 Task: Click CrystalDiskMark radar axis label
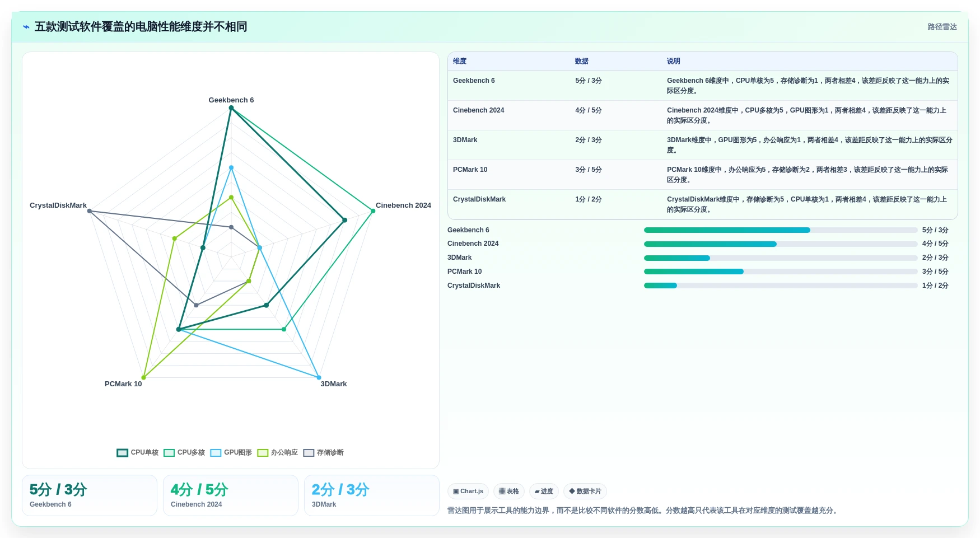[x=58, y=205]
